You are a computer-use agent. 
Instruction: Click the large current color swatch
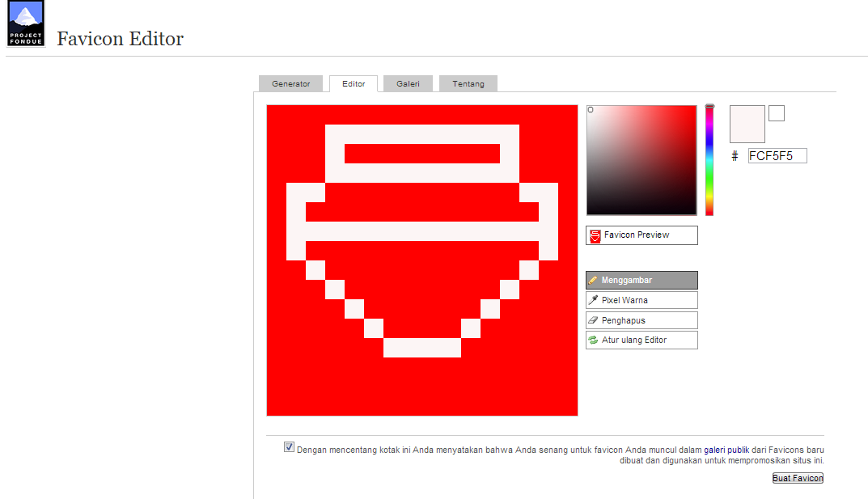click(x=747, y=125)
